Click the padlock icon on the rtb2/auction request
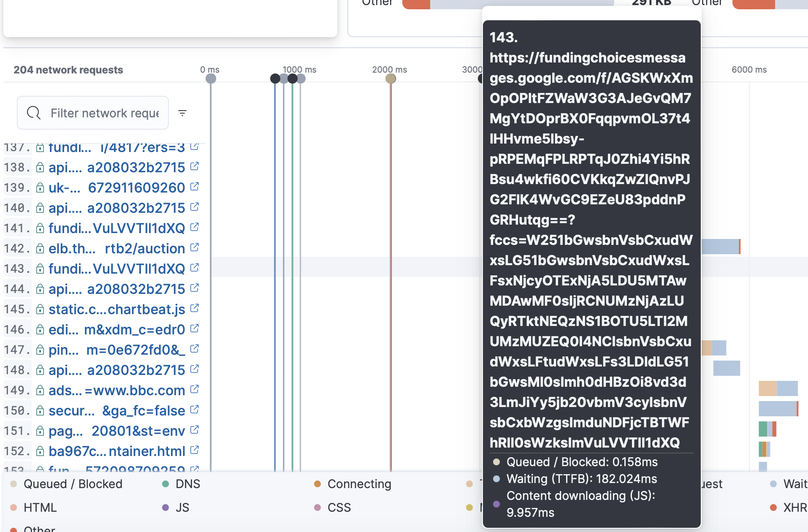 click(40, 248)
